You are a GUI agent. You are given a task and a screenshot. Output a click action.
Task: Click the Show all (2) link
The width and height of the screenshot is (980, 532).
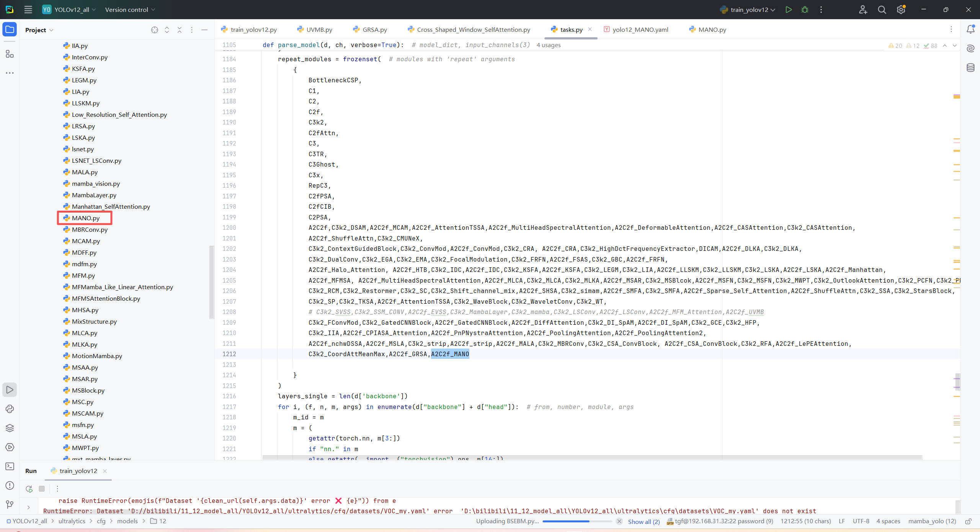tap(644, 521)
